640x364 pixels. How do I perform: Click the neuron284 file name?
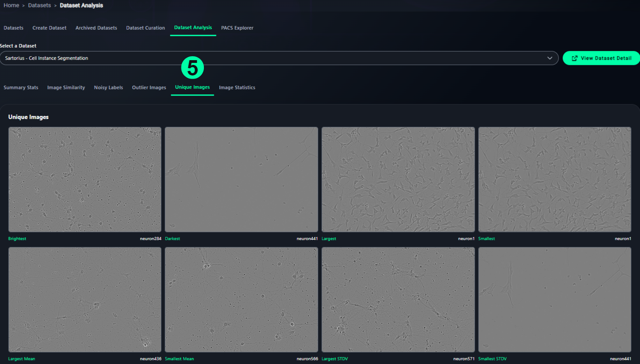tap(150, 239)
